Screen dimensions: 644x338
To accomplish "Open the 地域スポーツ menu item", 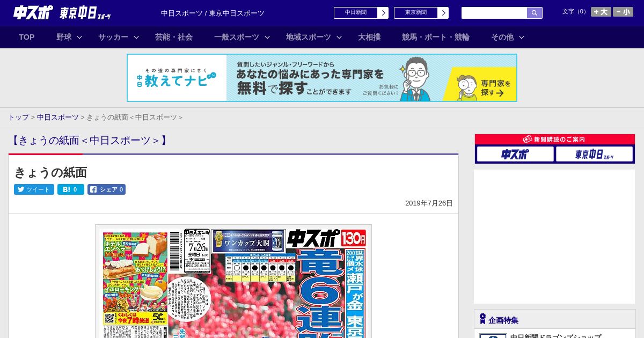I will click(x=309, y=37).
